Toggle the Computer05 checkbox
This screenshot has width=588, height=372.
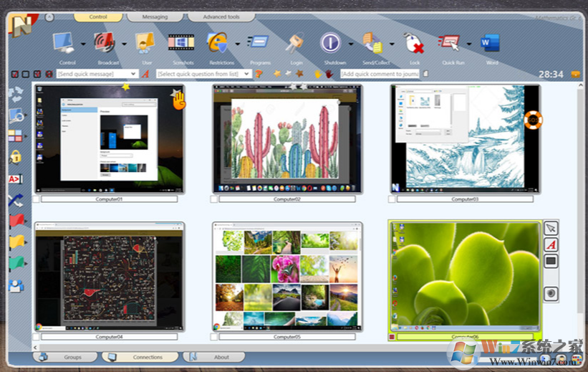pos(214,336)
